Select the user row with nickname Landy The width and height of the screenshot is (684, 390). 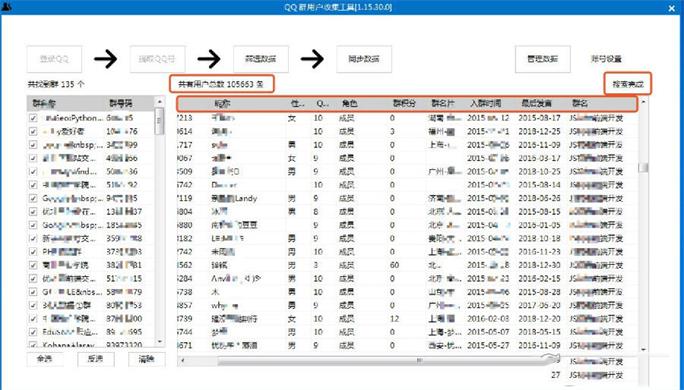[x=407, y=198]
